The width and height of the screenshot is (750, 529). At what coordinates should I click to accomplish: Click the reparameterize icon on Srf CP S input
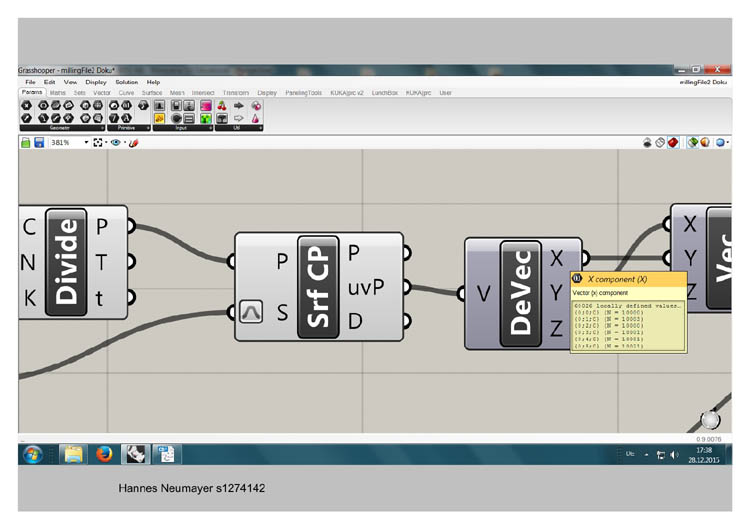coord(251,312)
